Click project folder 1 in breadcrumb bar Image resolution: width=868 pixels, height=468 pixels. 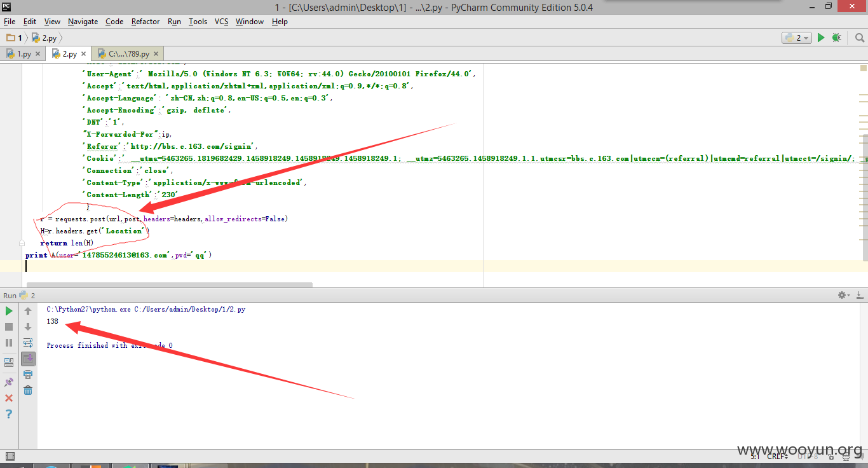(x=15, y=38)
